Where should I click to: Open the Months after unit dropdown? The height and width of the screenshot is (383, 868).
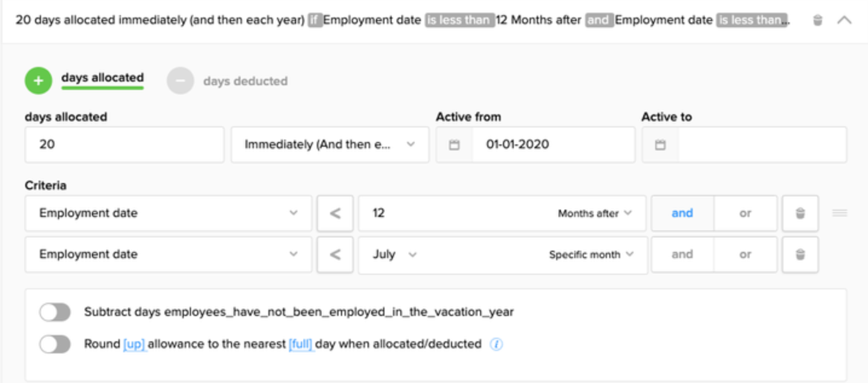tap(594, 213)
